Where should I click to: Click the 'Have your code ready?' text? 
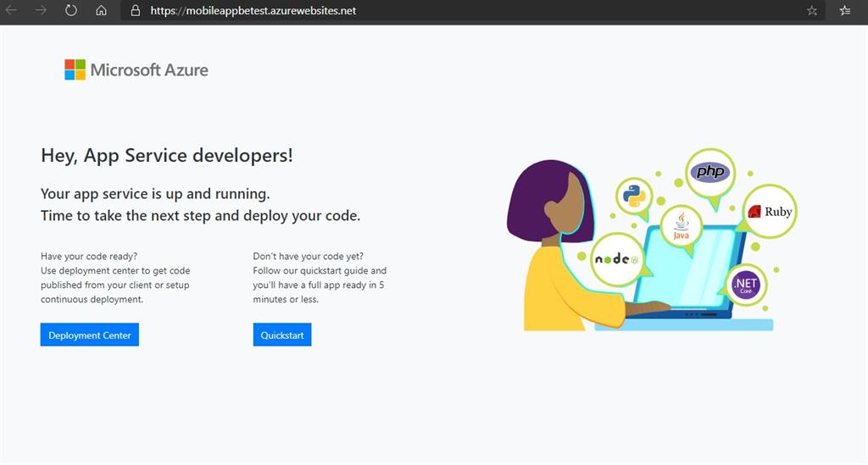coord(89,256)
